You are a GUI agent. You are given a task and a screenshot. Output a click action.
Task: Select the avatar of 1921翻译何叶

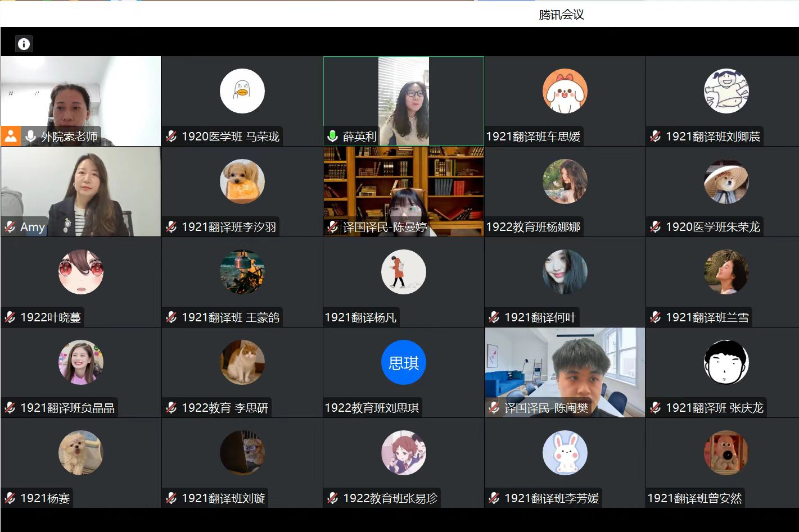[565, 272]
